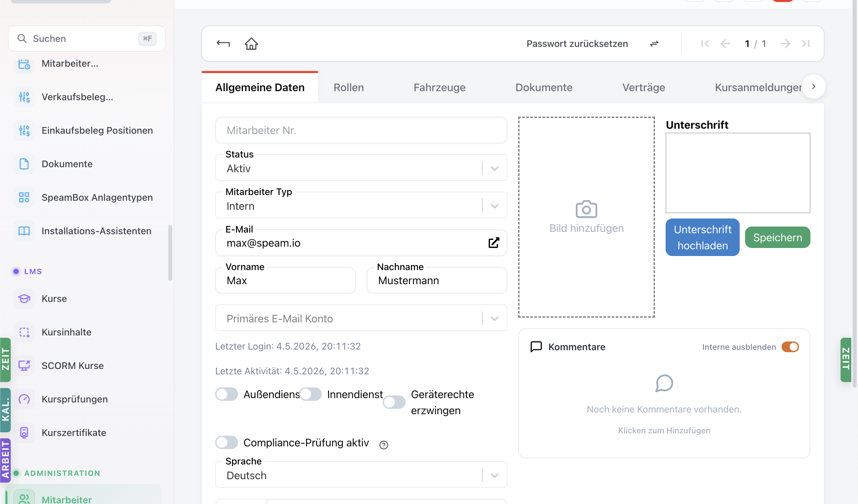Enable Geräterechte erzwingen switch
The image size is (858, 504).
(x=394, y=402)
